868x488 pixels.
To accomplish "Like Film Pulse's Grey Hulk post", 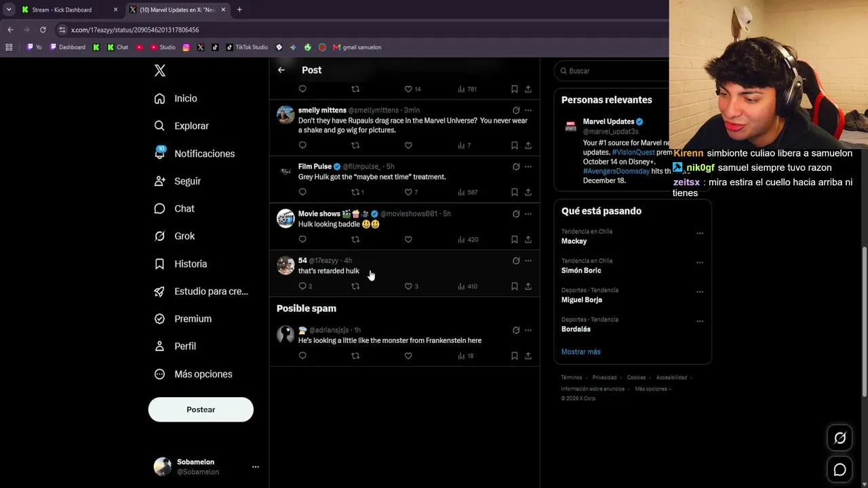I will 411,192.
